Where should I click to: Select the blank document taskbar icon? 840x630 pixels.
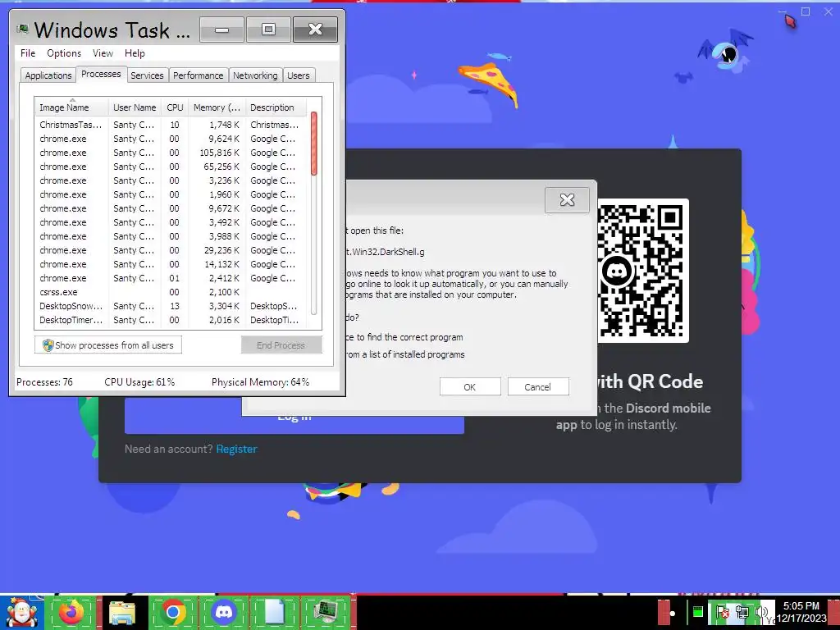coord(274,612)
